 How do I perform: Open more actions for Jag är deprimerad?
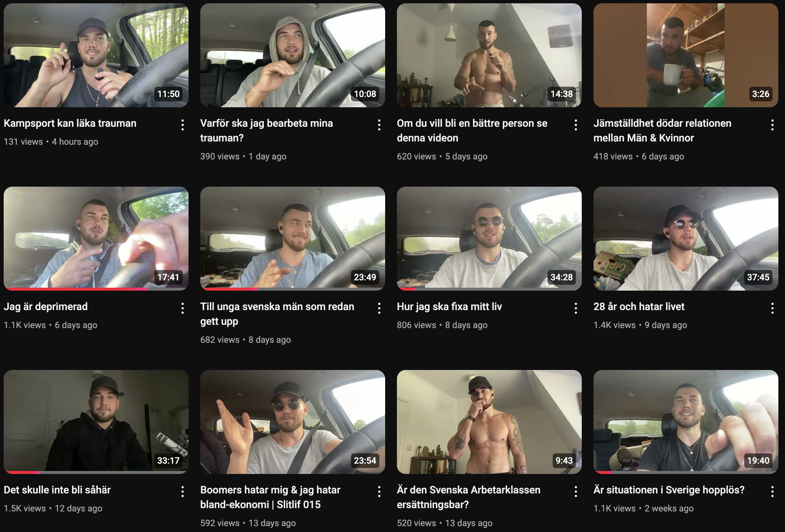tap(183, 308)
